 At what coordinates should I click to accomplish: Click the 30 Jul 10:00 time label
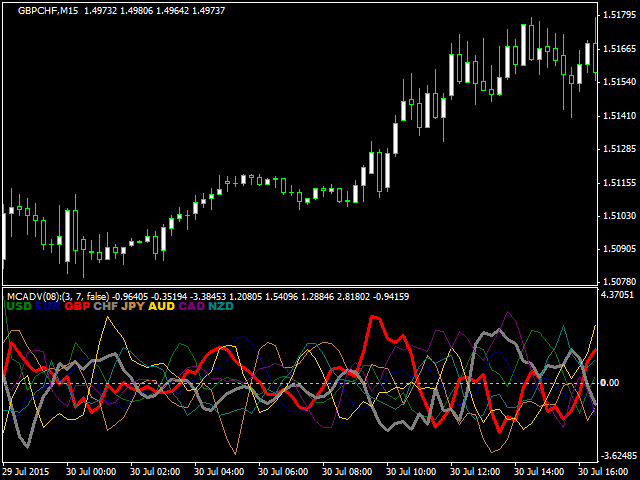coord(411,472)
